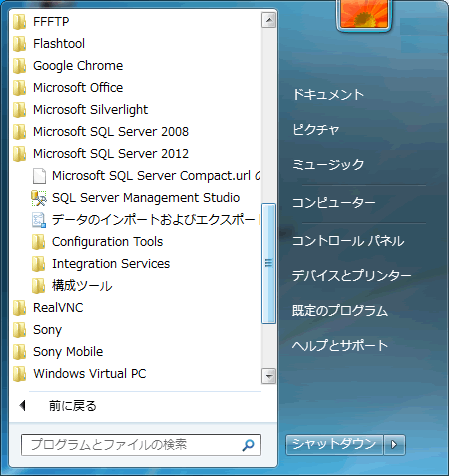449x476 pixels.
Task: Expand the Microsoft Office program group
Action: point(78,88)
